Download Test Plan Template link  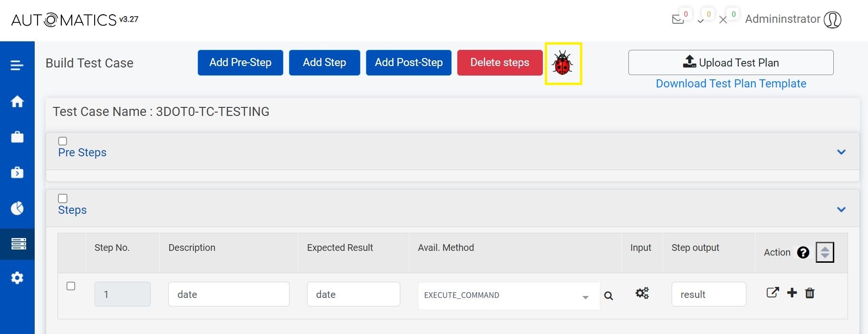coord(731,84)
